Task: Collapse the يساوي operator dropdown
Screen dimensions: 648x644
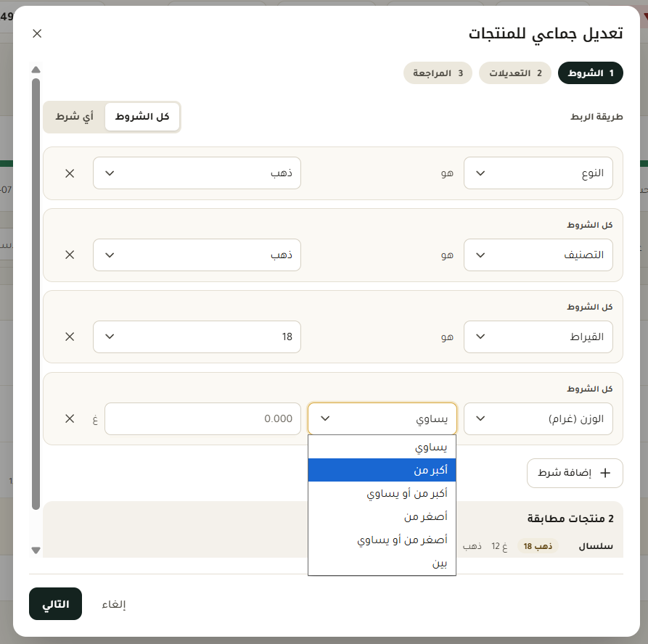Action: click(x=382, y=418)
